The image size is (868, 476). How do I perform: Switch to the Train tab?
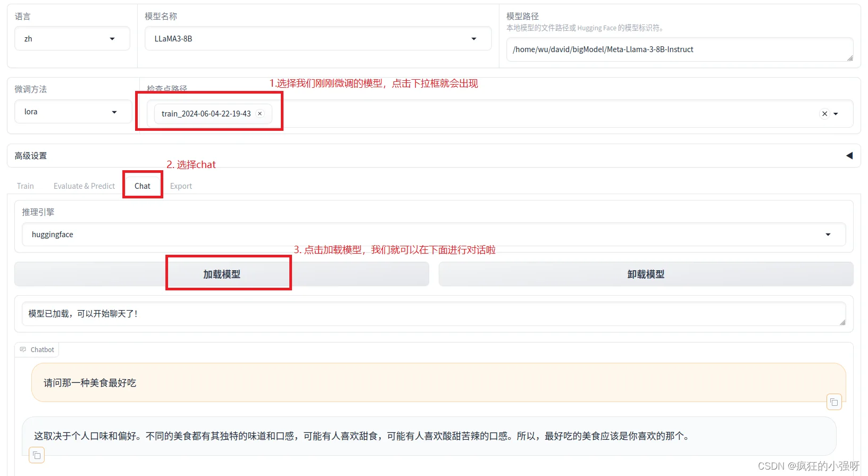(26, 186)
